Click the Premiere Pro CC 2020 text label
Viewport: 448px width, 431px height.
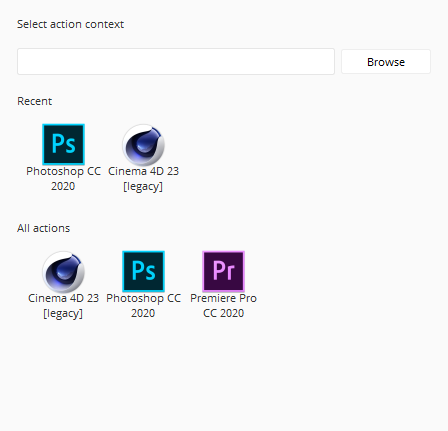click(x=223, y=306)
